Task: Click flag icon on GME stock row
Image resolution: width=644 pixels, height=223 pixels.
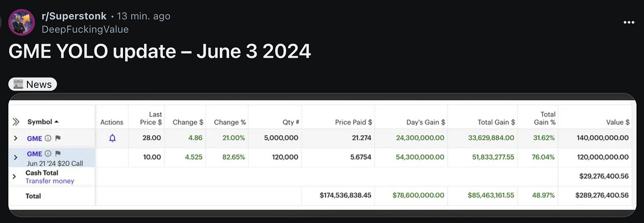Action: coord(57,138)
